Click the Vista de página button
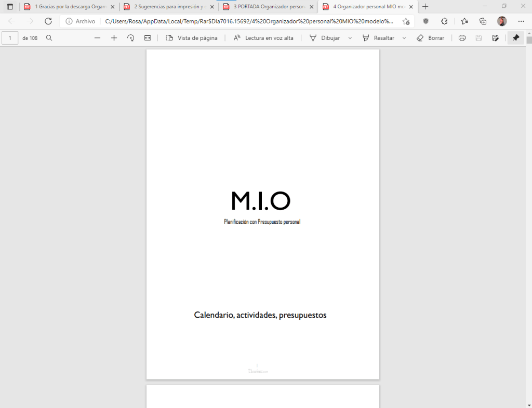The height and width of the screenshot is (408, 532). pos(191,38)
